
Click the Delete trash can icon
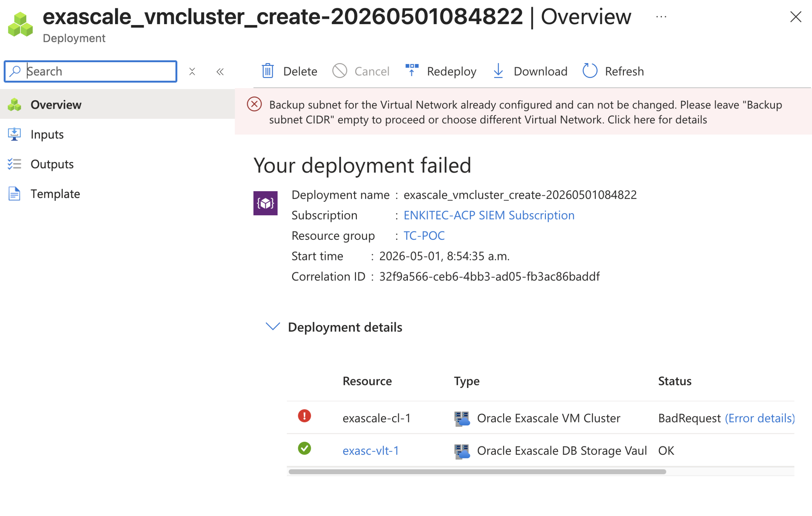pos(267,71)
